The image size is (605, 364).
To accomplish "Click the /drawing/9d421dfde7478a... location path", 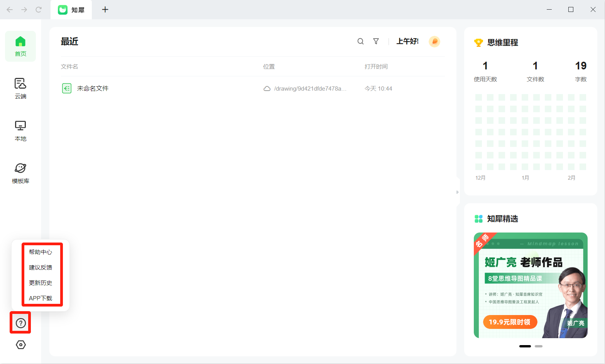I will tap(310, 89).
